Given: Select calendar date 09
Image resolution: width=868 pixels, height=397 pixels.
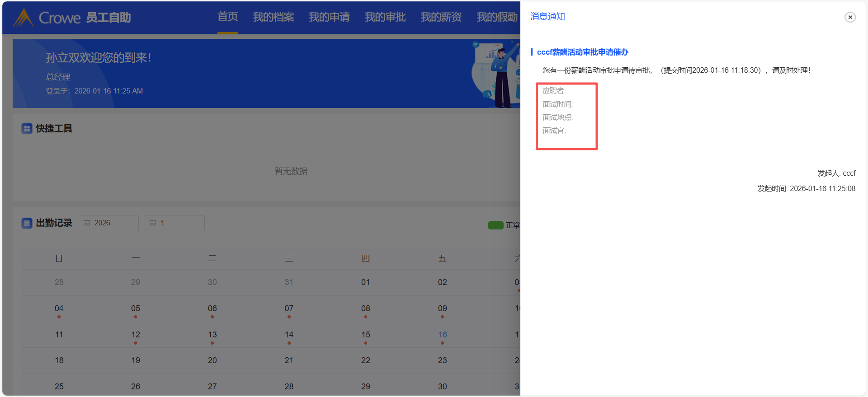Looking at the screenshot, I should click(x=442, y=308).
